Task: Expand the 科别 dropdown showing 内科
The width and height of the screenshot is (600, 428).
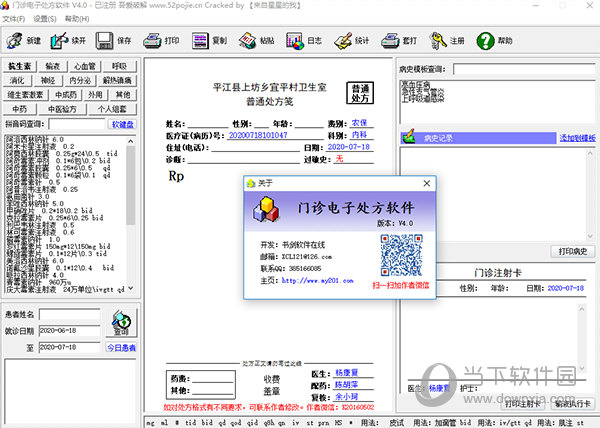Action: (x=360, y=134)
